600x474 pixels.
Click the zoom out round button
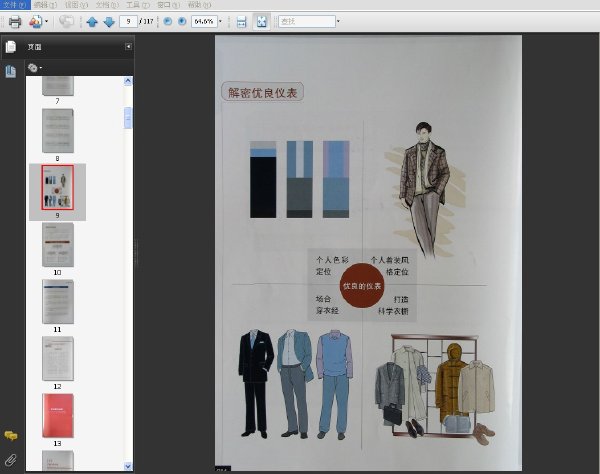tap(168, 21)
